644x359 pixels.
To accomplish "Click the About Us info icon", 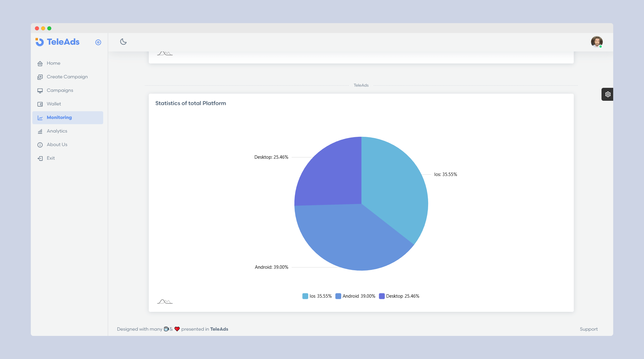I will [40, 145].
